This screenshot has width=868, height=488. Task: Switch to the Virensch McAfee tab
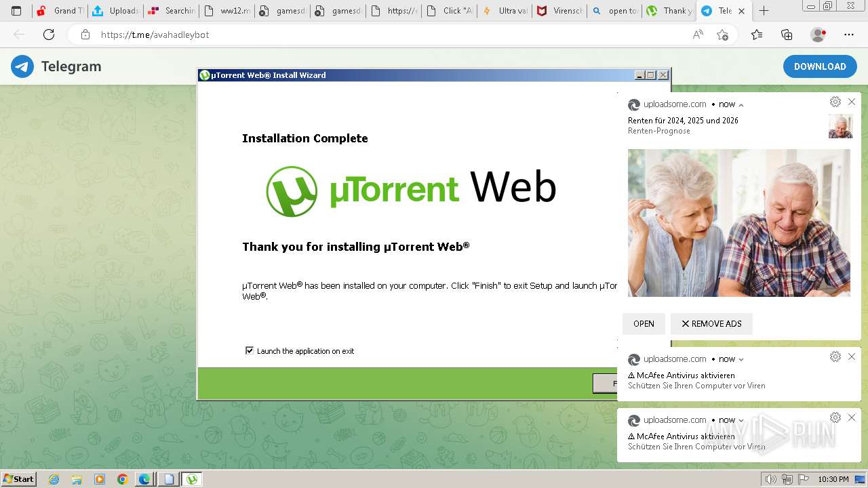[560, 11]
